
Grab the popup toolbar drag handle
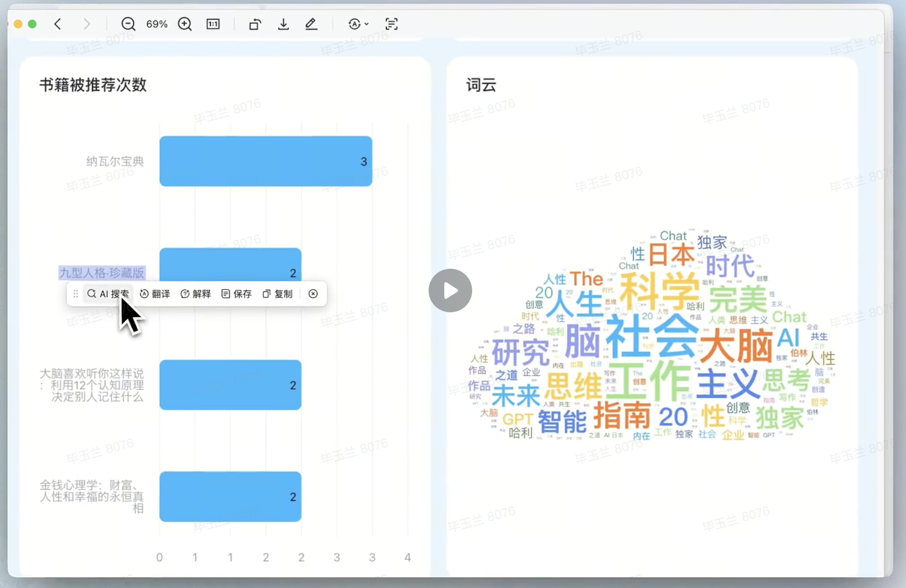pos(75,294)
